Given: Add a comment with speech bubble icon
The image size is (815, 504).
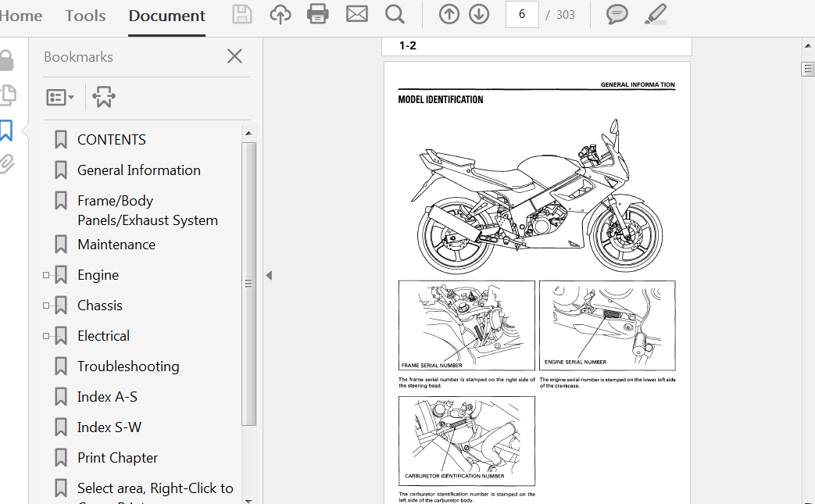Looking at the screenshot, I should (x=617, y=15).
